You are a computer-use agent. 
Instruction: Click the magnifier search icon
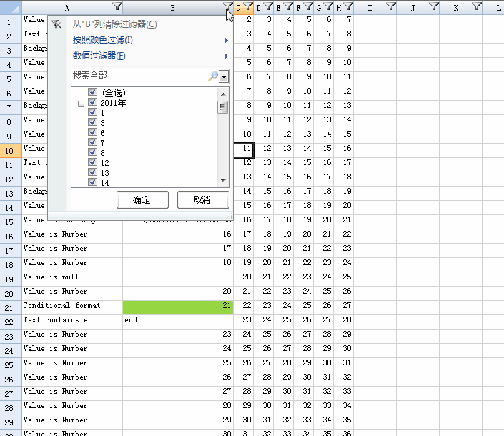pos(213,76)
